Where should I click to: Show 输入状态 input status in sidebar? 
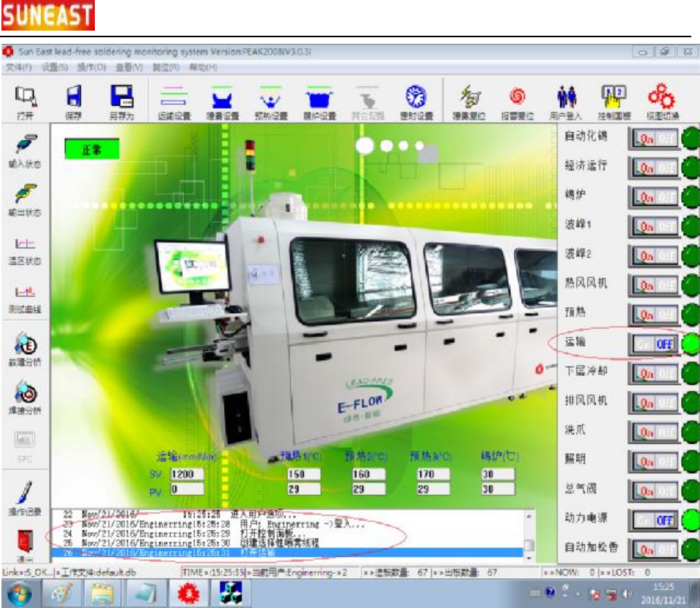click(x=25, y=151)
